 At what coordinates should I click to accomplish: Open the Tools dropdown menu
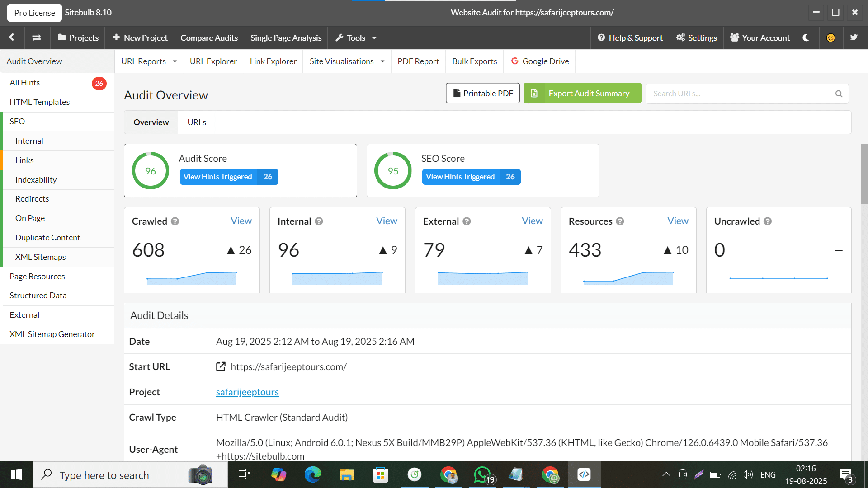click(356, 38)
